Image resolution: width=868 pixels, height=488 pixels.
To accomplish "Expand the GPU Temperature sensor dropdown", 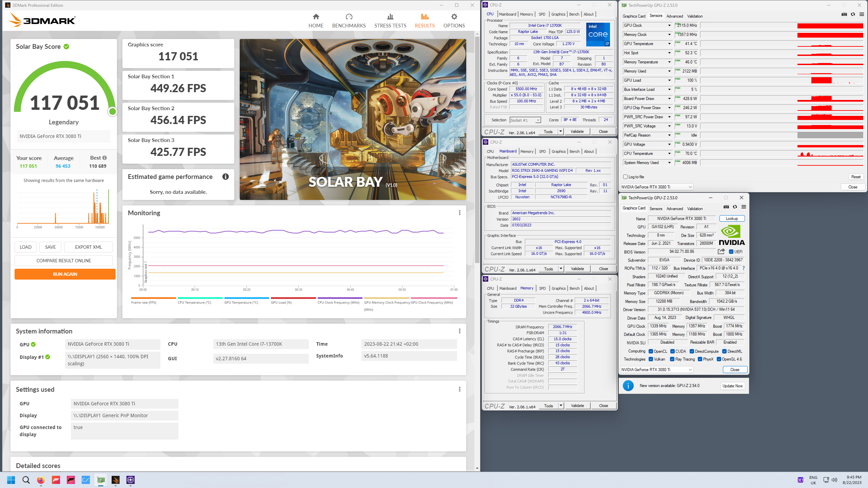I will [669, 44].
